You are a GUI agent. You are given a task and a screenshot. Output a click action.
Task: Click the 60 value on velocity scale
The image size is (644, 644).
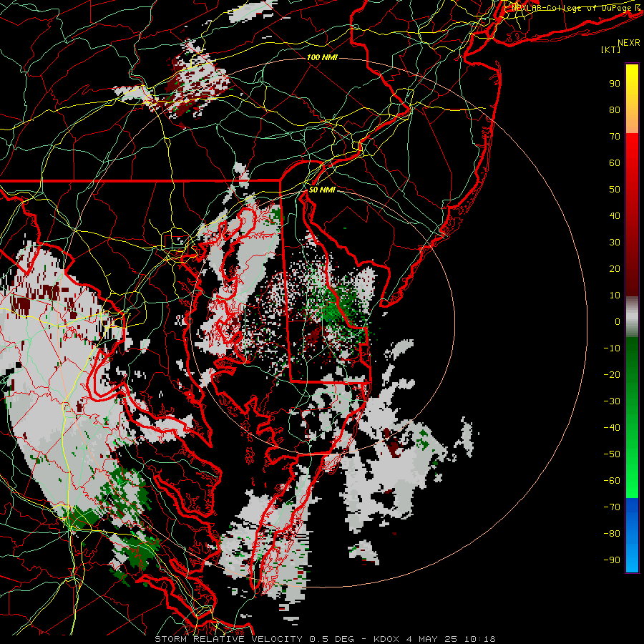pyautogui.click(x=615, y=162)
